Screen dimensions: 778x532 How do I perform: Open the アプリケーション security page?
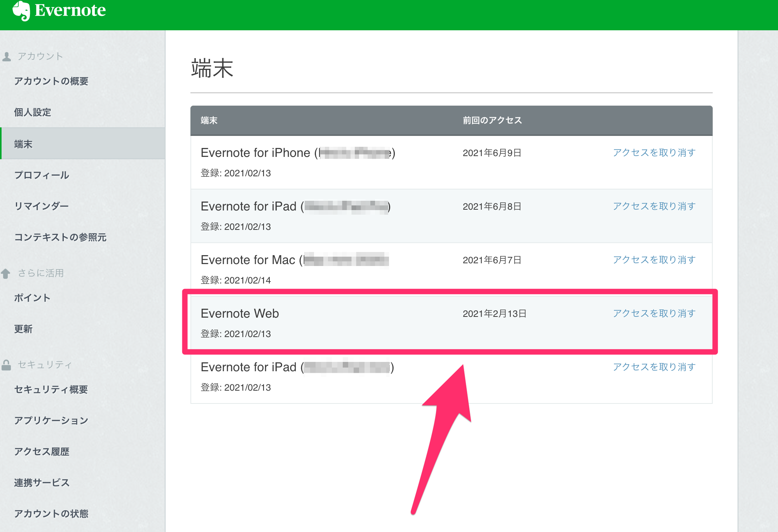click(x=51, y=420)
